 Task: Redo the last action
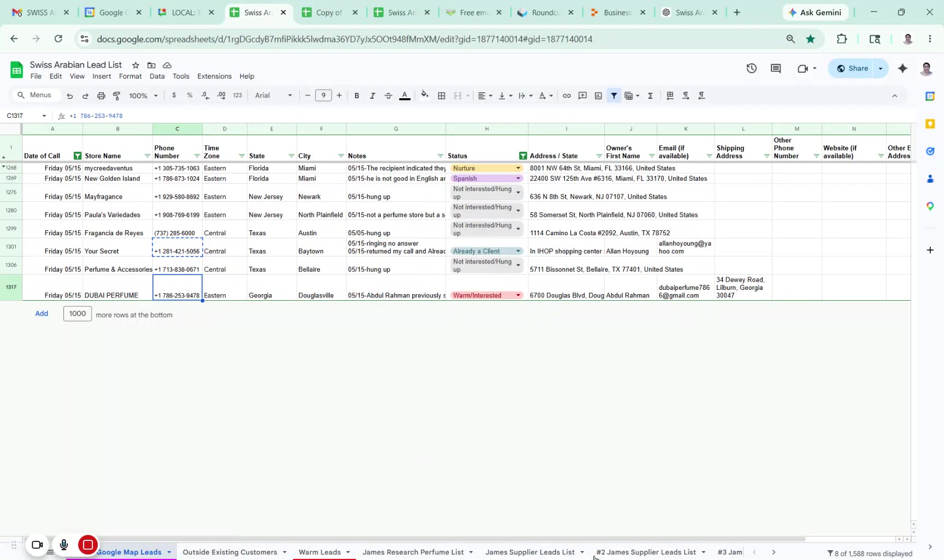point(85,96)
